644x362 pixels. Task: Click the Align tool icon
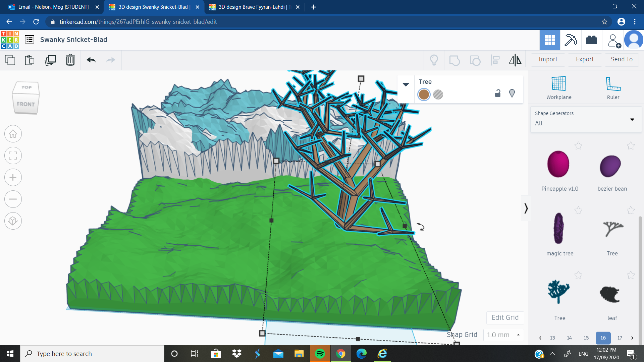[x=495, y=60]
